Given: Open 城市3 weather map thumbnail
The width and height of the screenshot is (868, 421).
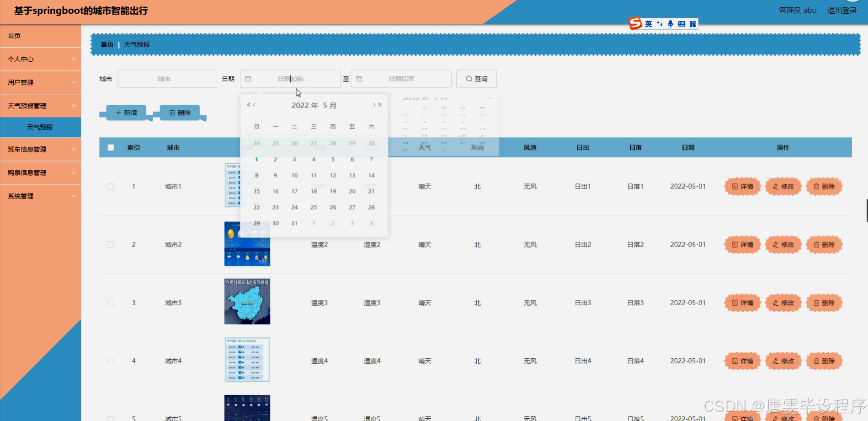Looking at the screenshot, I should click(247, 302).
